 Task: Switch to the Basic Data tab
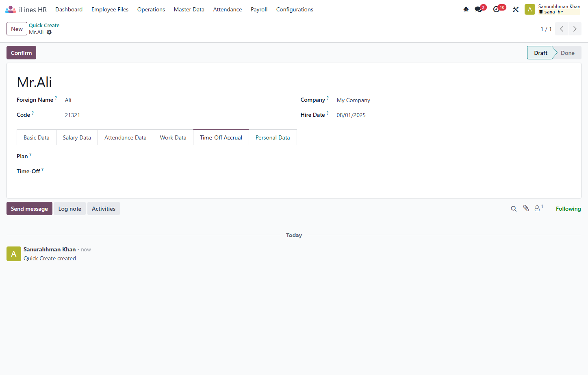click(x=37, y=137)
